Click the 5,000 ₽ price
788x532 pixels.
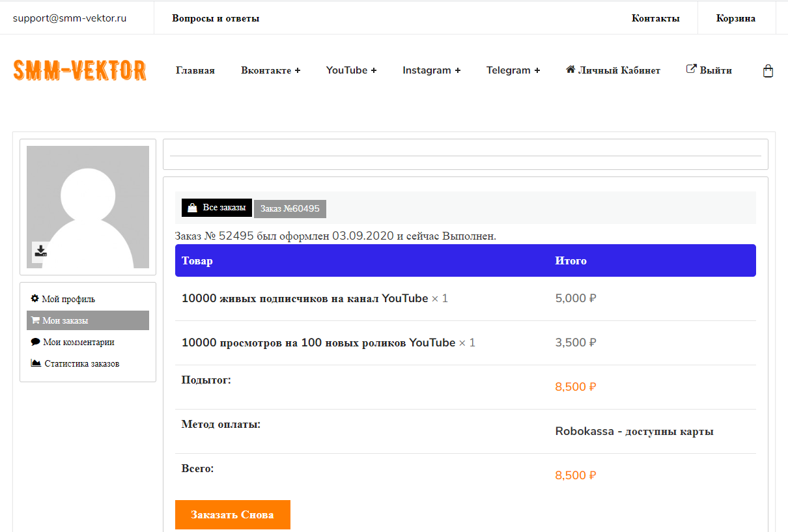(x=576, y=298)
